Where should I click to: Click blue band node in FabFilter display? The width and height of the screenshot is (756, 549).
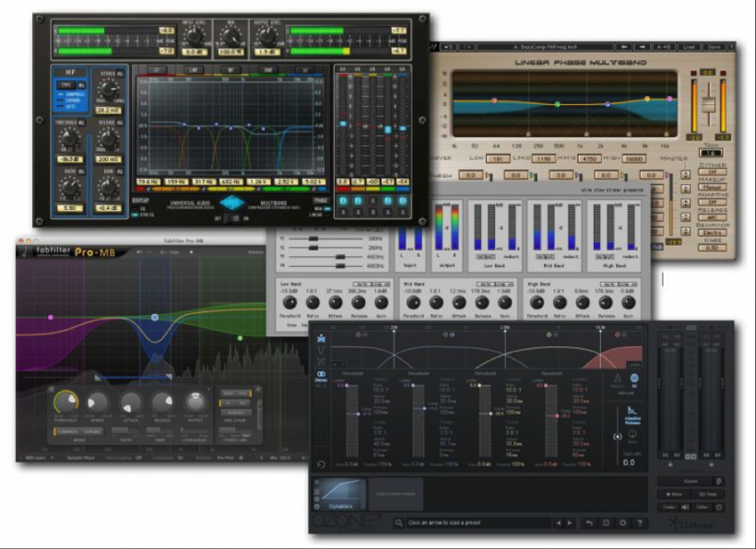(155, 318)
